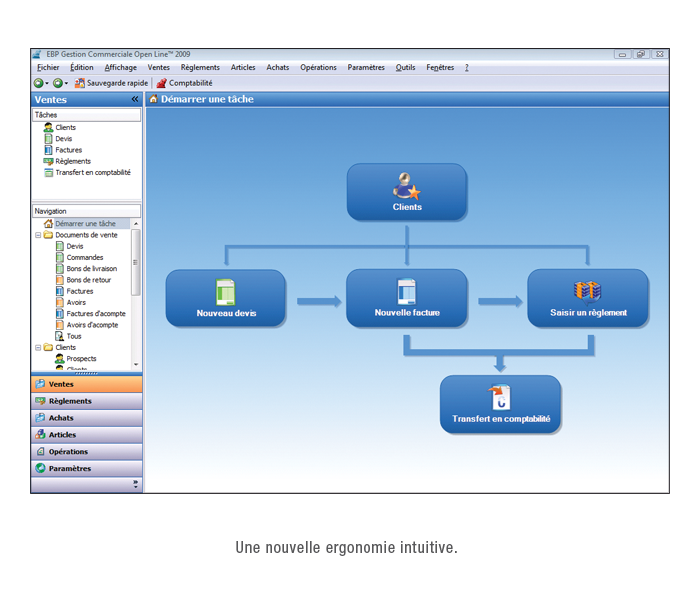700x600 pixels.
Task: Open the Opérations menu in menu bar
Action: click(x=318, y=68)
